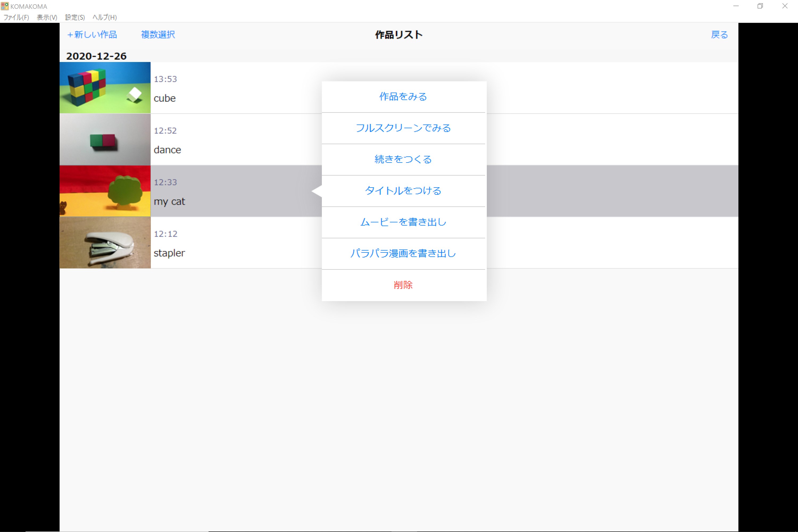This screenshot has width=798, height=532.
Task: Select ムービーを書き出し export option
Action: tap(404, 222)
